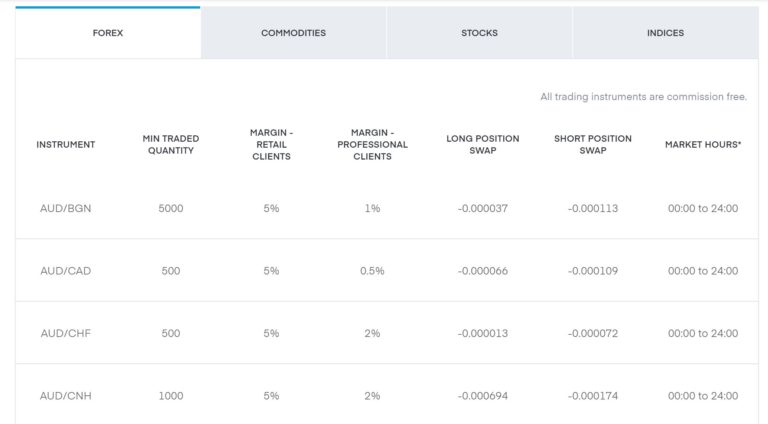Choose the AUD/CNH instrument
The width and height of the screenshot is (768, 424).
tap(66, 396)
